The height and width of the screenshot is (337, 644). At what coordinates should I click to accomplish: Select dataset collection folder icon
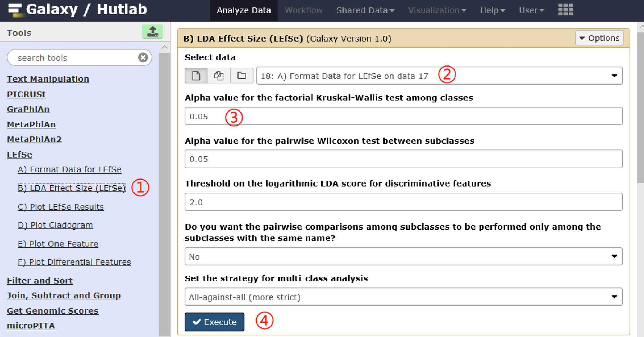click(242, 76)
